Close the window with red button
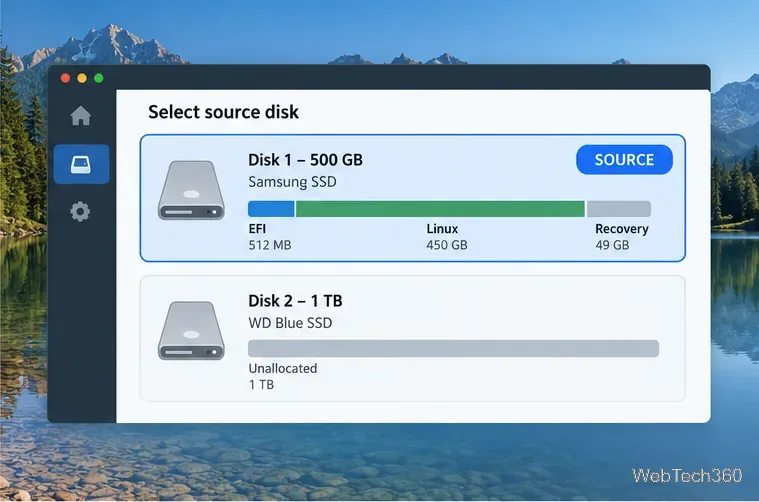 [65, 78]
